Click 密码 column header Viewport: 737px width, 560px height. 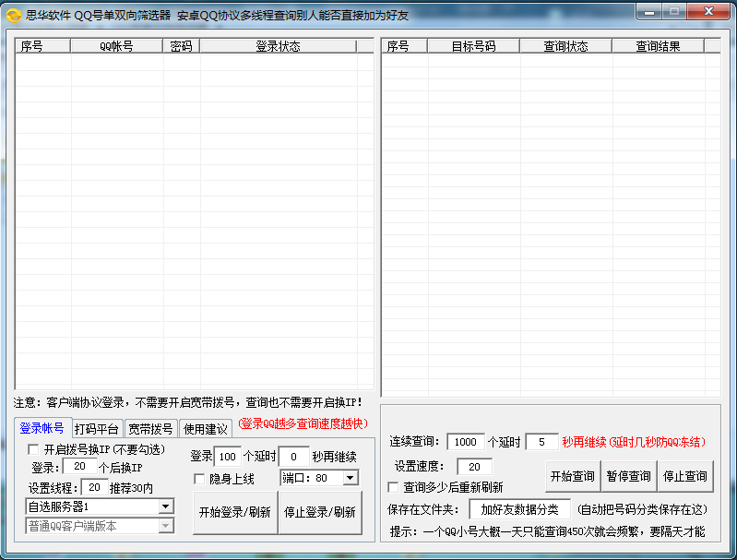[x=182, y=46]
